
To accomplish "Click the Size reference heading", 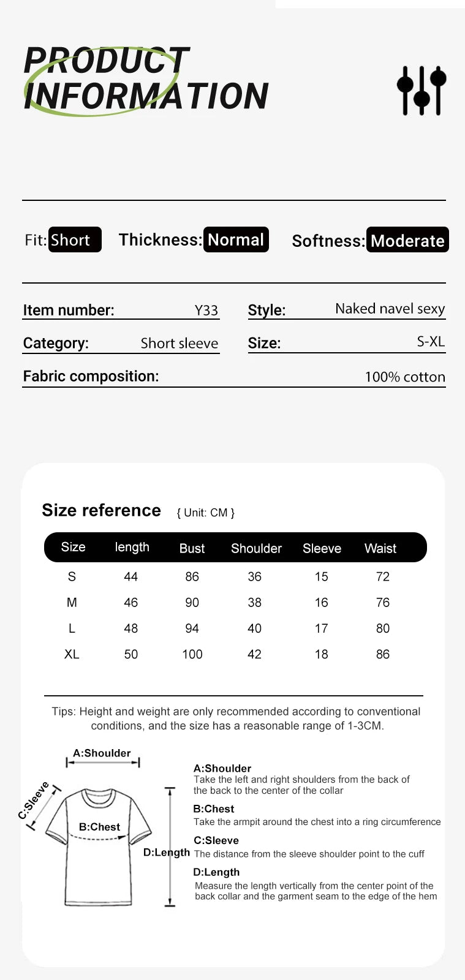I will click(101, 510).
